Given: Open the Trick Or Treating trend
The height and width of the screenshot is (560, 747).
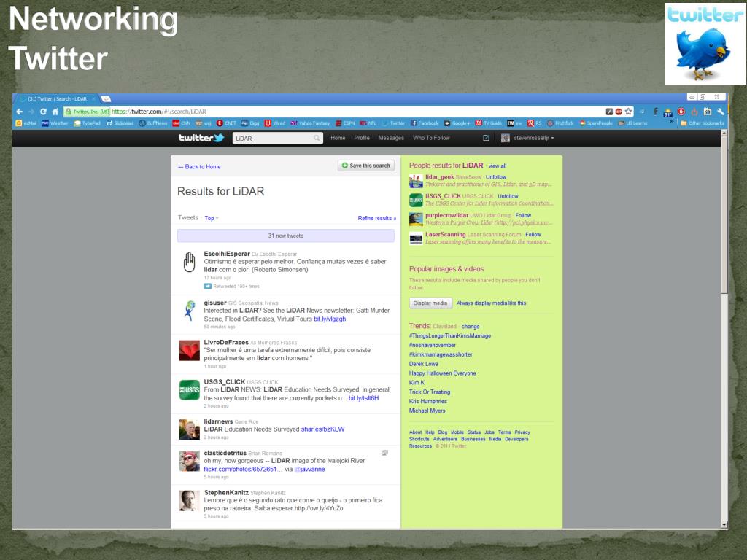Looking at the screenshot, I should (429, 392).
